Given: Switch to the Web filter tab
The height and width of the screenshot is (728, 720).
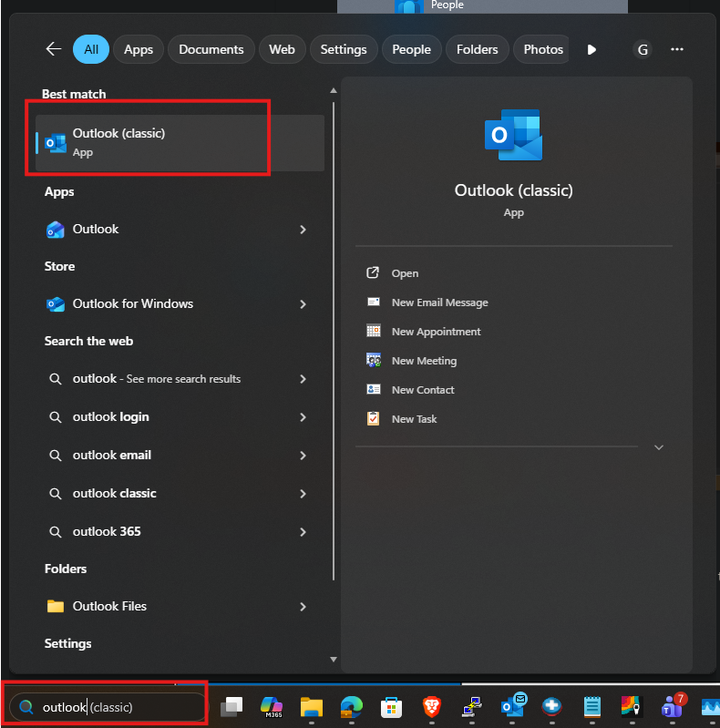Looking at the screenshot, I should pyautogui.click(x=282, y=49).
